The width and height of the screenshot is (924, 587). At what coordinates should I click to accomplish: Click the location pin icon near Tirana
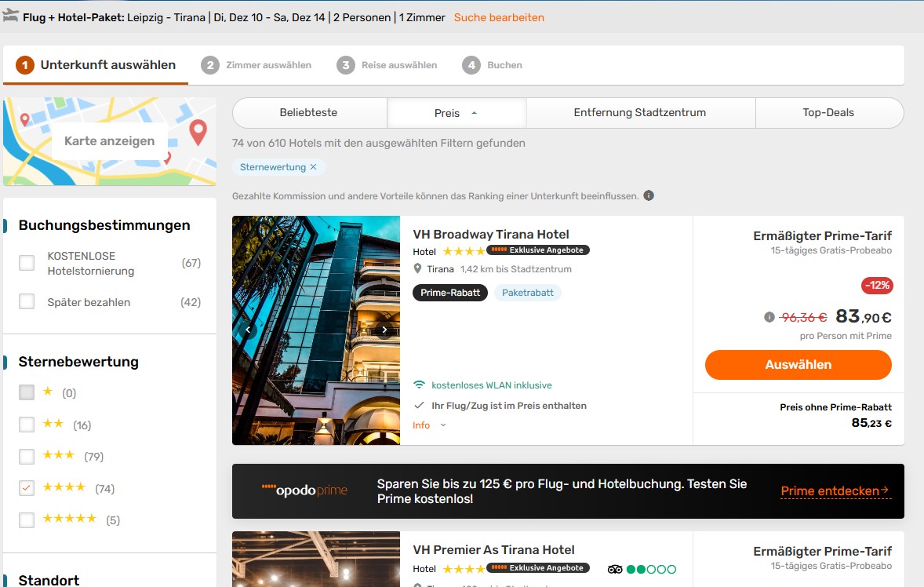pos(418,269)
